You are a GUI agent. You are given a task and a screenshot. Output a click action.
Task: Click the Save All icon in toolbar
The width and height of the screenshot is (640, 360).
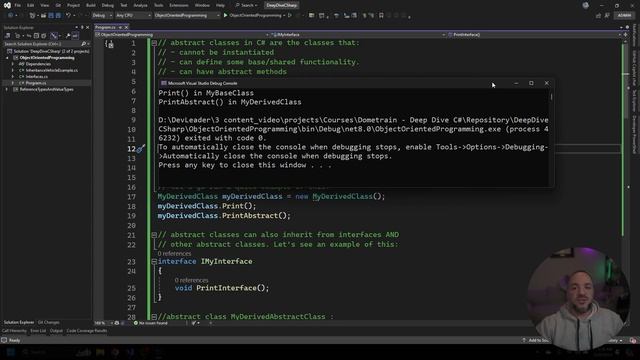click(58, 16)
